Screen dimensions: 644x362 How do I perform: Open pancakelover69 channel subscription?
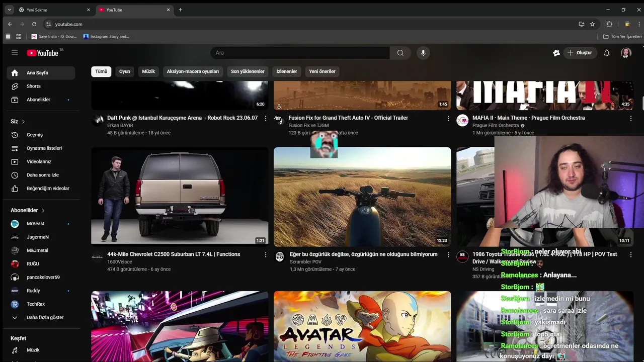point(41,278)
